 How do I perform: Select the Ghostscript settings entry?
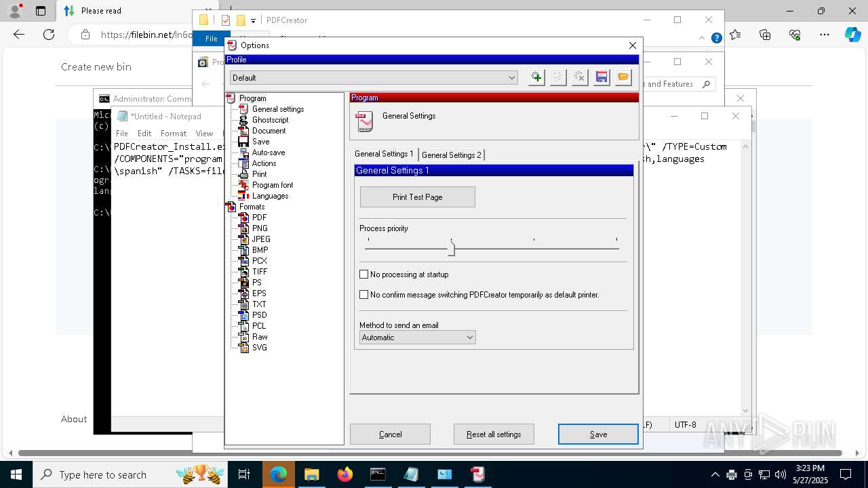tap(270, 120)
